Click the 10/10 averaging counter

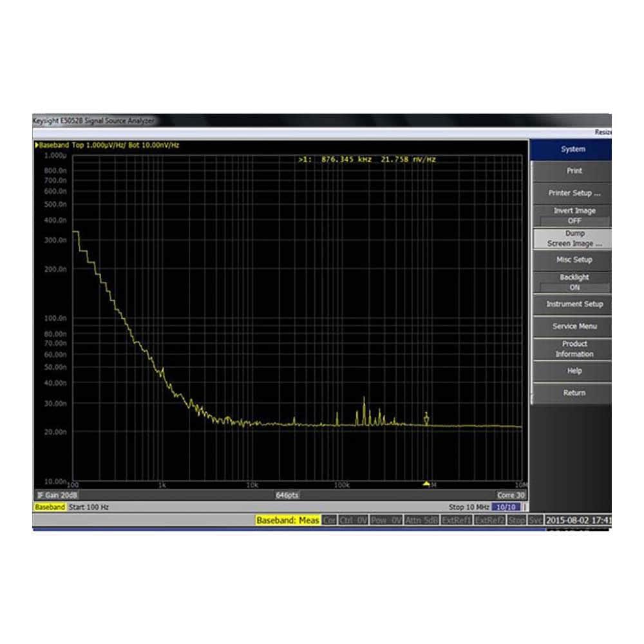tap(500, 507)
